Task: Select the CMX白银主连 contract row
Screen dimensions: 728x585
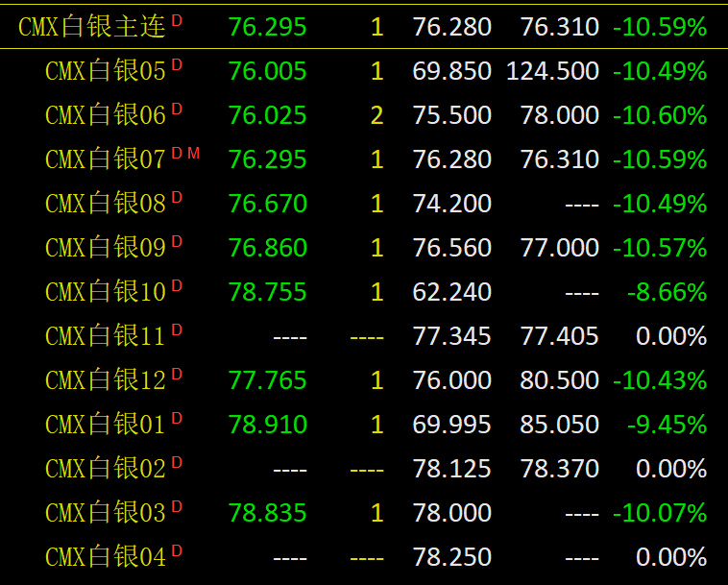Action: tap(364, 27)
